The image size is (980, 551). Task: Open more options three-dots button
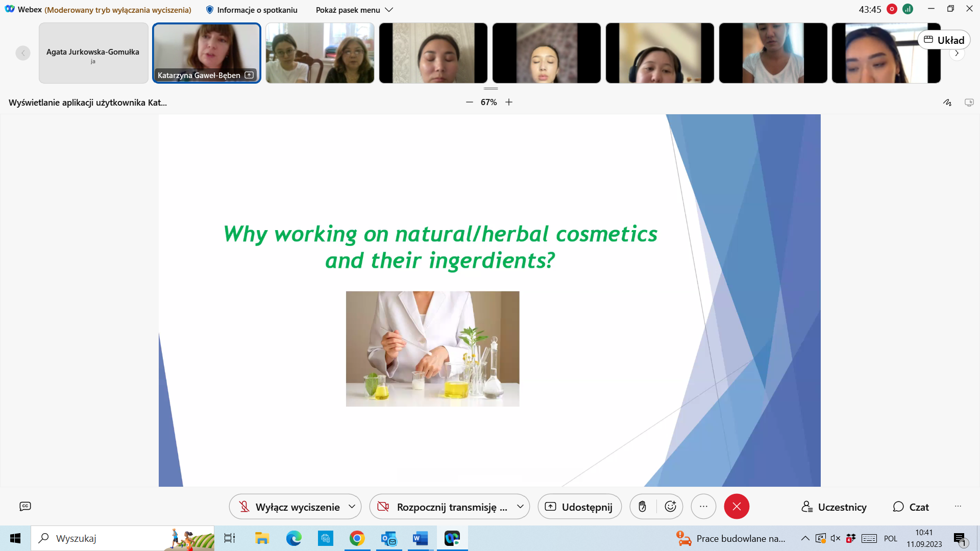tap(703, 507)
